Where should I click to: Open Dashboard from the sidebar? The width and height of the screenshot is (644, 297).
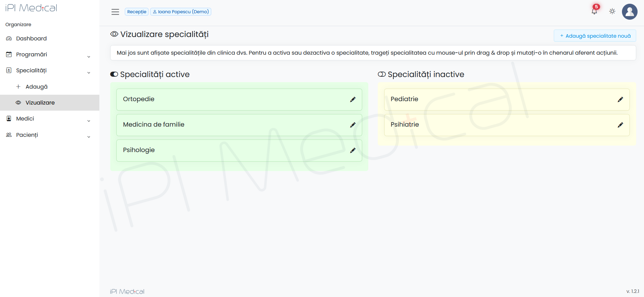31,39
